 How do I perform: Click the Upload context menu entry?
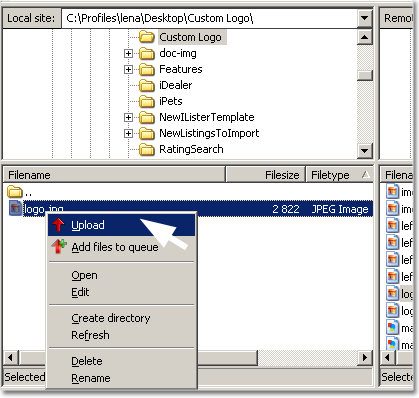(x=121, y=225)
